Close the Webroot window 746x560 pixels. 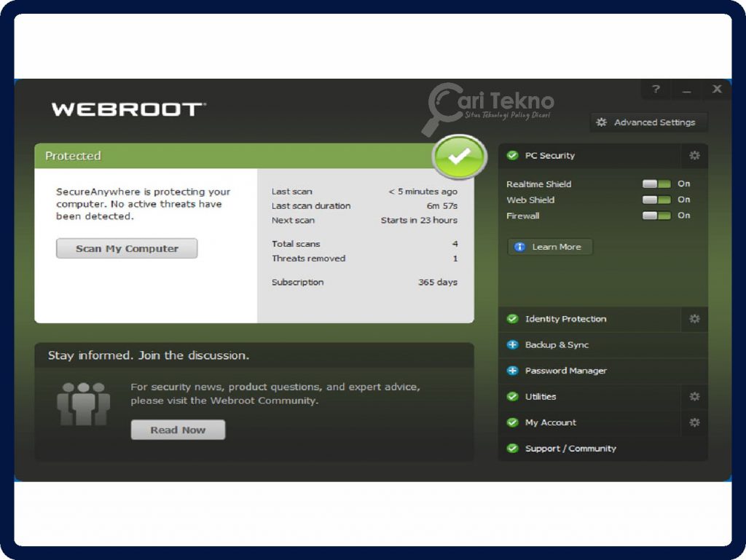(x=717, y=89)
